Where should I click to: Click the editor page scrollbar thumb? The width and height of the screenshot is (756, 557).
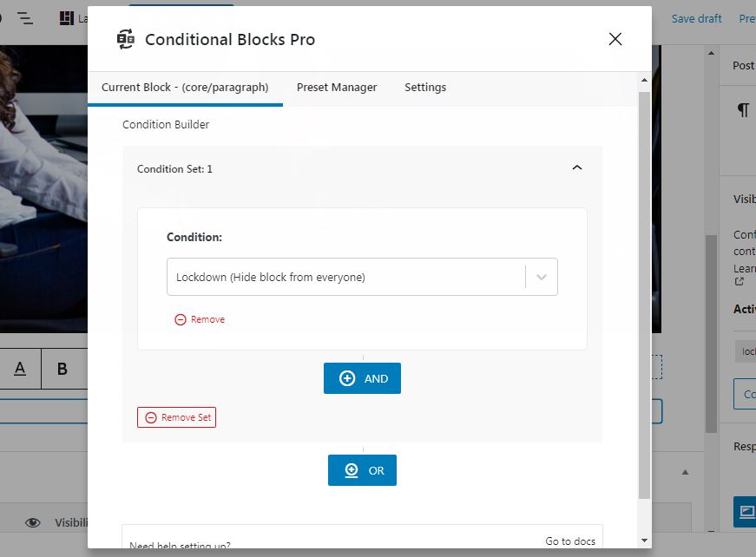[711, 333]
